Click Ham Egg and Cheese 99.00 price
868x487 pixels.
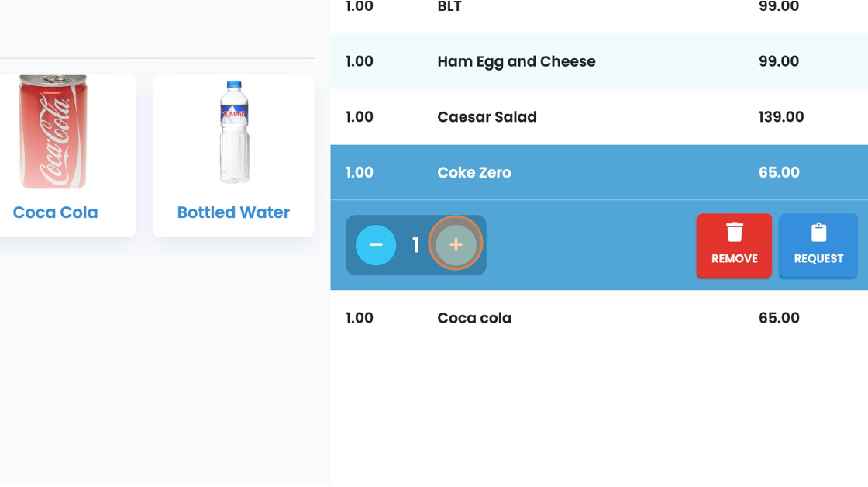click(779, 61)
